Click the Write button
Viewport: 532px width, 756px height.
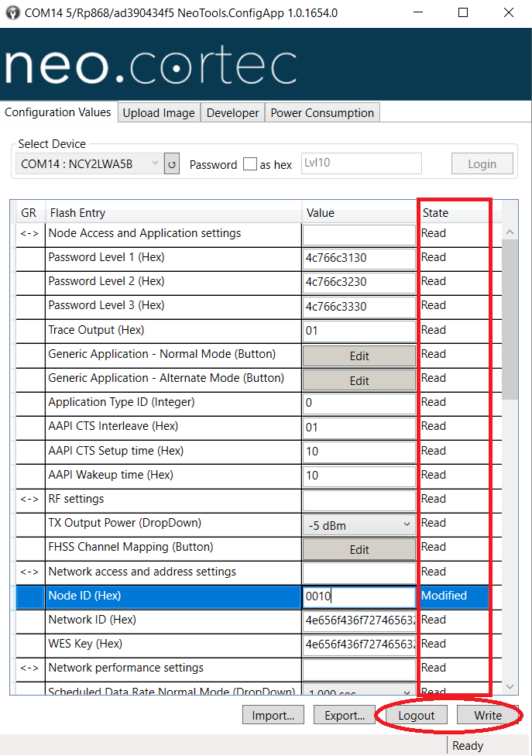[x=488, y=715]
